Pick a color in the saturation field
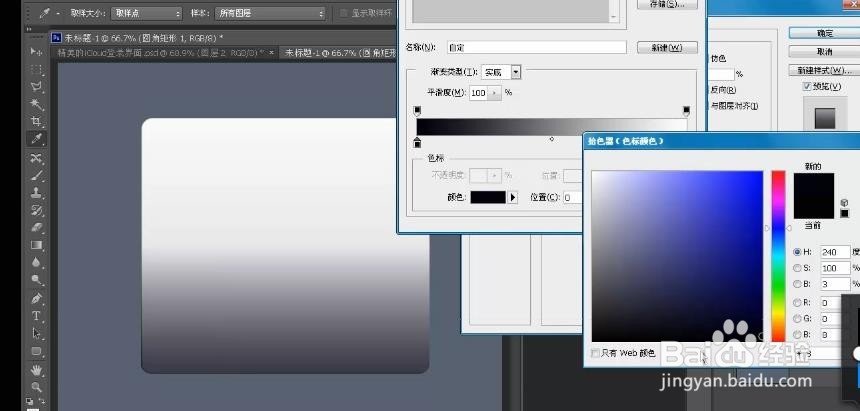Image resolution: width=860 pixels, height=411 pixels. click(x=677, y=256)
